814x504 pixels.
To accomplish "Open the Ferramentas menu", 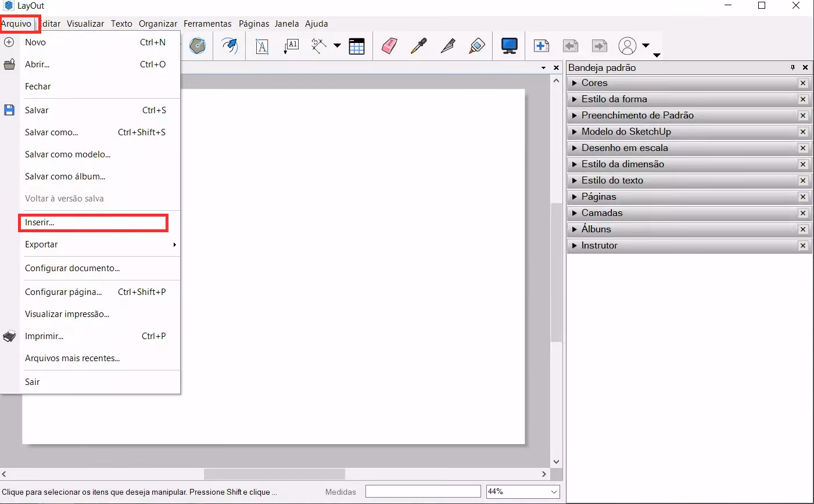I will pos(207,24).
